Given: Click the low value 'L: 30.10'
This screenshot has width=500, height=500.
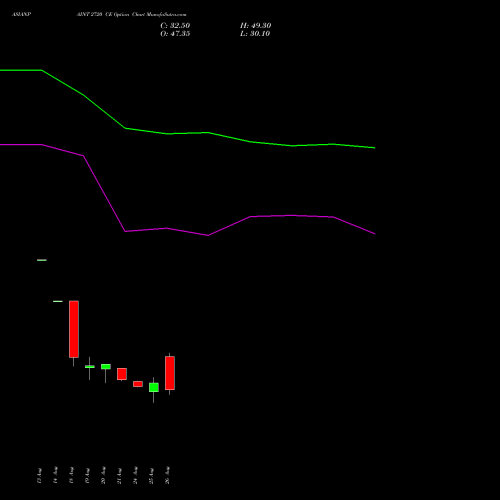Looking at the screenshot, I should pos(255,34).
